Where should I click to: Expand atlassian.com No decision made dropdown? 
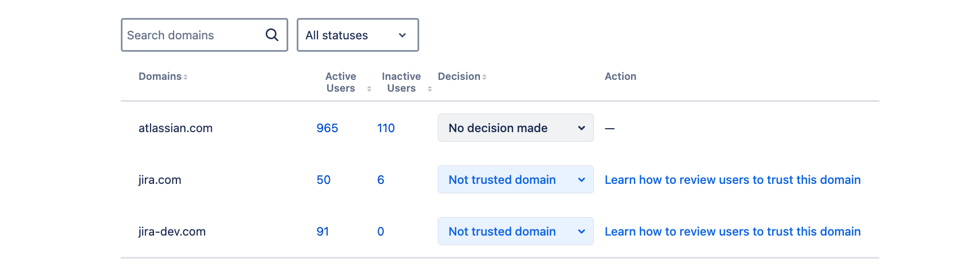click(x=515, y=128)
